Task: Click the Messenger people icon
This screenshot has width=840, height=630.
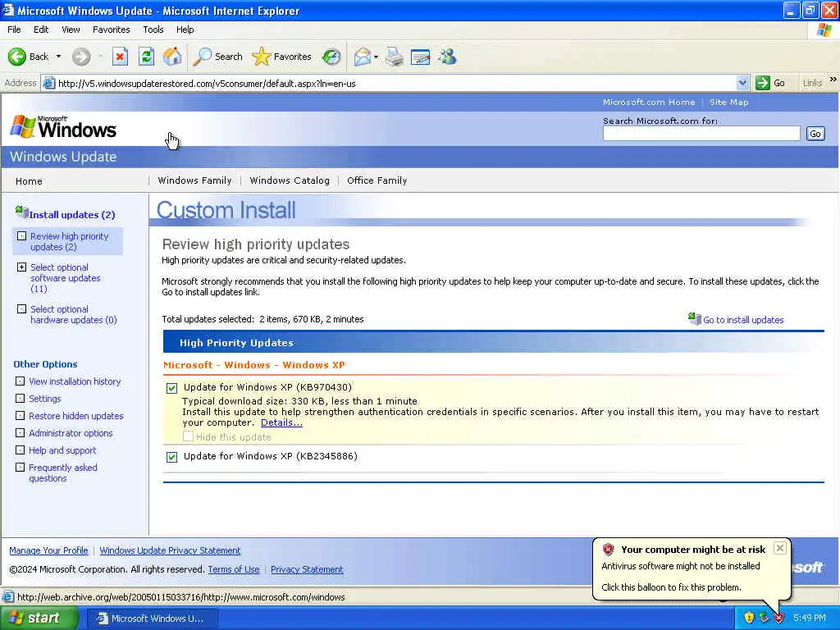Action: 447,57
